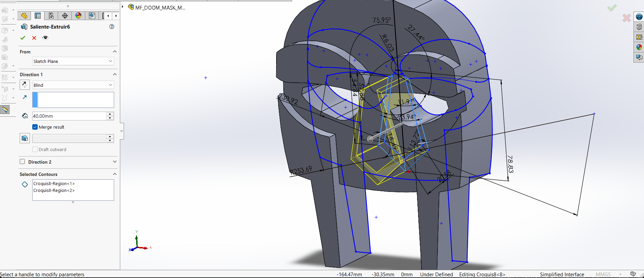The width and height of the screenshot is (644, 278).
Task: Collapse the Direction 1 section
Action: click(115, 75)
